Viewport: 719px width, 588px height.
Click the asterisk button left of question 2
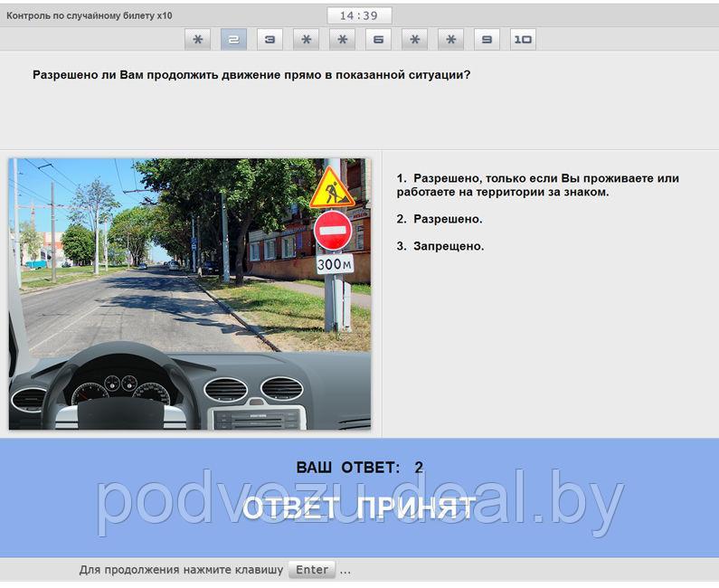point(197,39)
